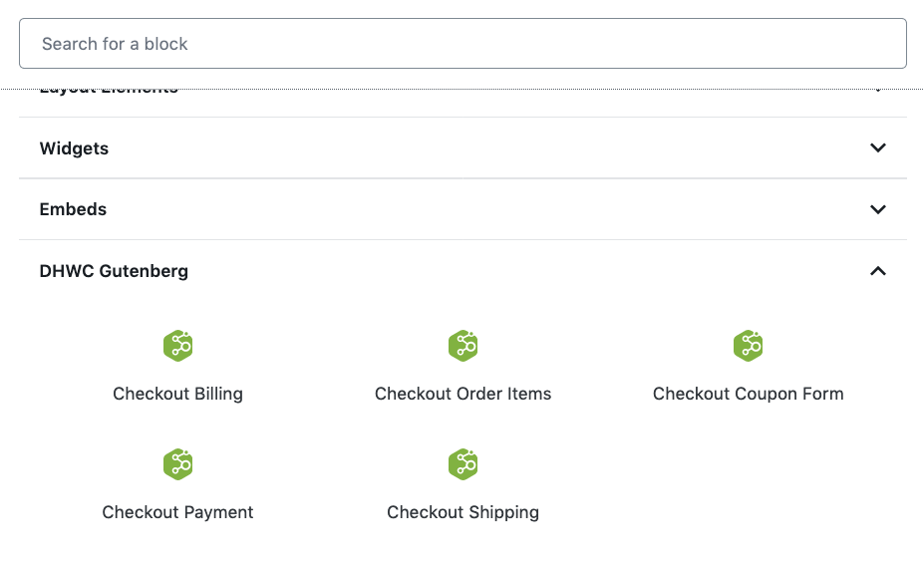Choose the Checkout Shipping block icon
The image size is (924, 569).
[x=462, y=463]
